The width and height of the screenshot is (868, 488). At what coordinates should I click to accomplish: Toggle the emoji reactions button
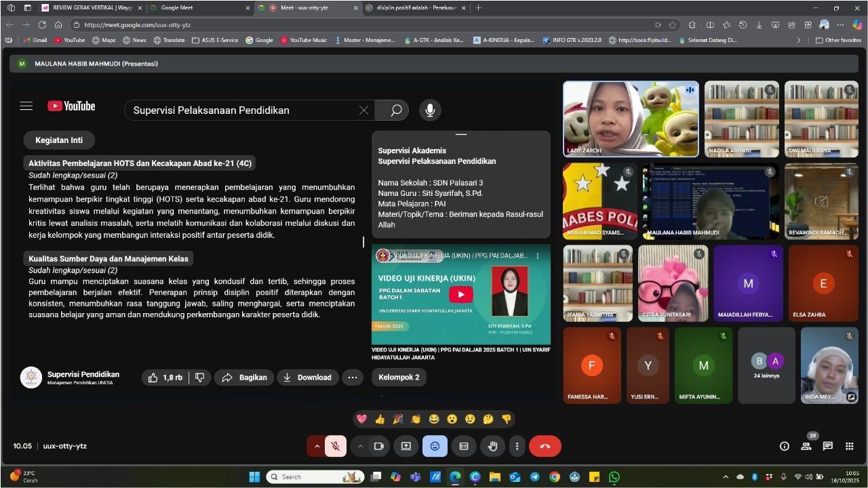(x=435, y=446)
